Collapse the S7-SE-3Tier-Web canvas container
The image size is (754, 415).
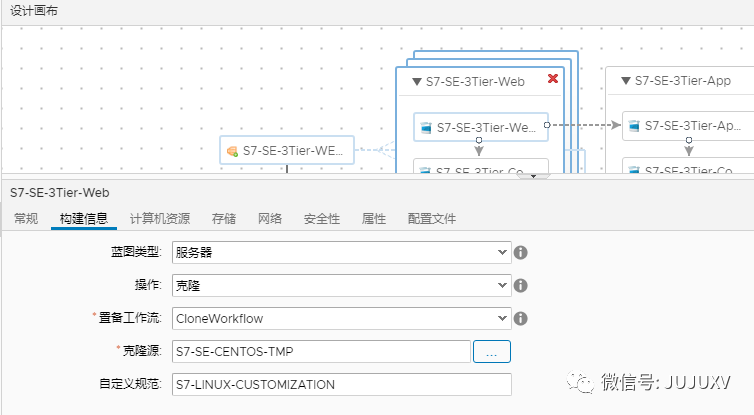[417, 80]
